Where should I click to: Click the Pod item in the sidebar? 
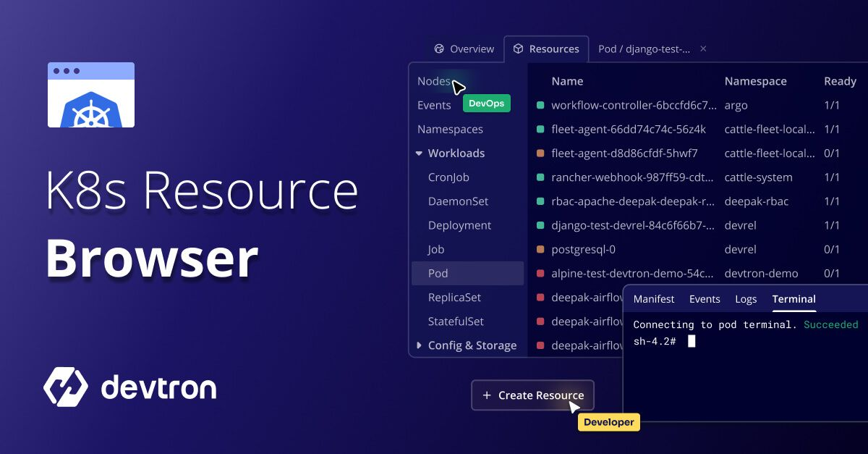click(x=467, y=273)
